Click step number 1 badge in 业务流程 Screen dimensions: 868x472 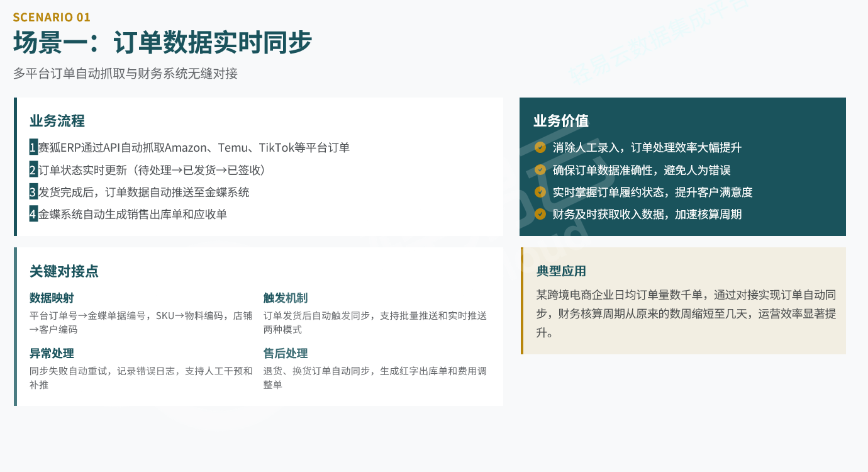click(x=33, y=148)
